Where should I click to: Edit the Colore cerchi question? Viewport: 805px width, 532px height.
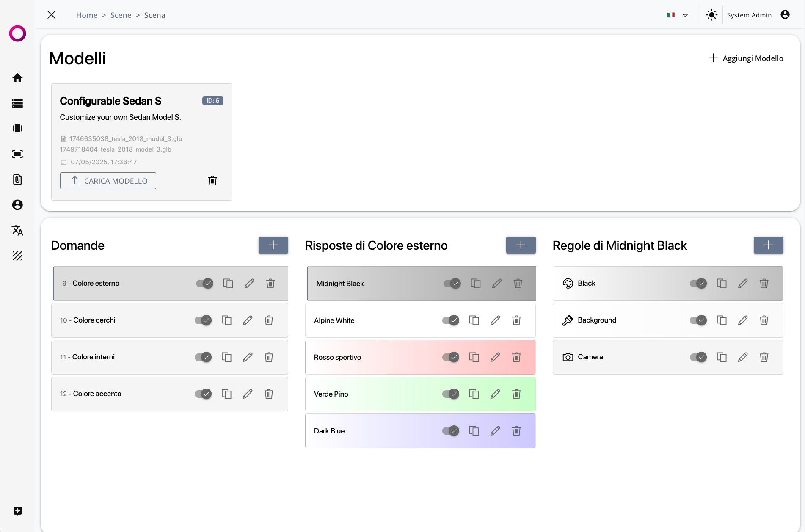tap(248, 320)
